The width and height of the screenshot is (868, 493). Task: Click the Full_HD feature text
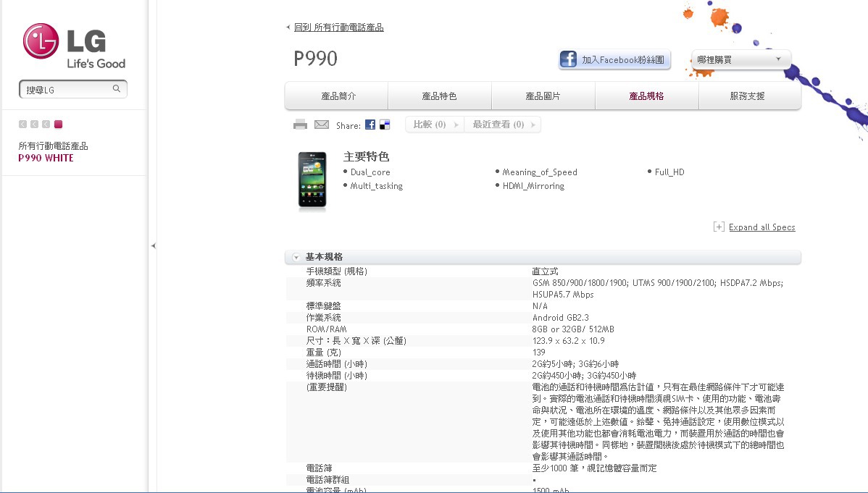coord(669,172)
